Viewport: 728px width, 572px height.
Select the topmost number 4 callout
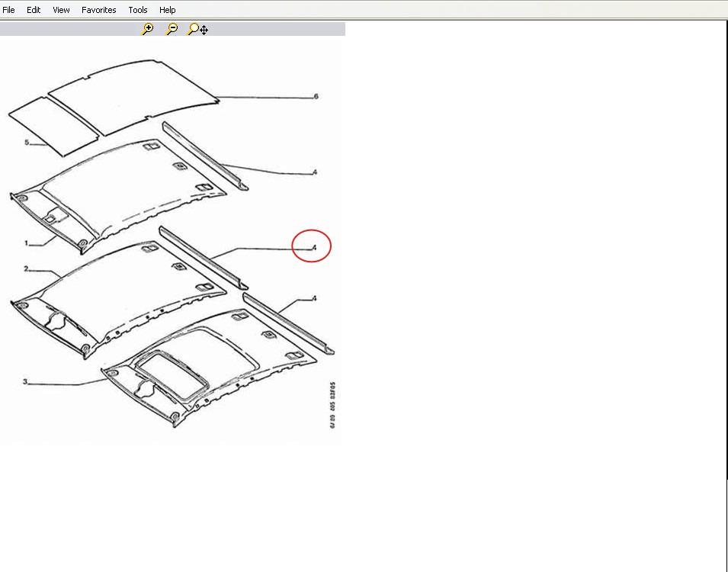point(315,172)
